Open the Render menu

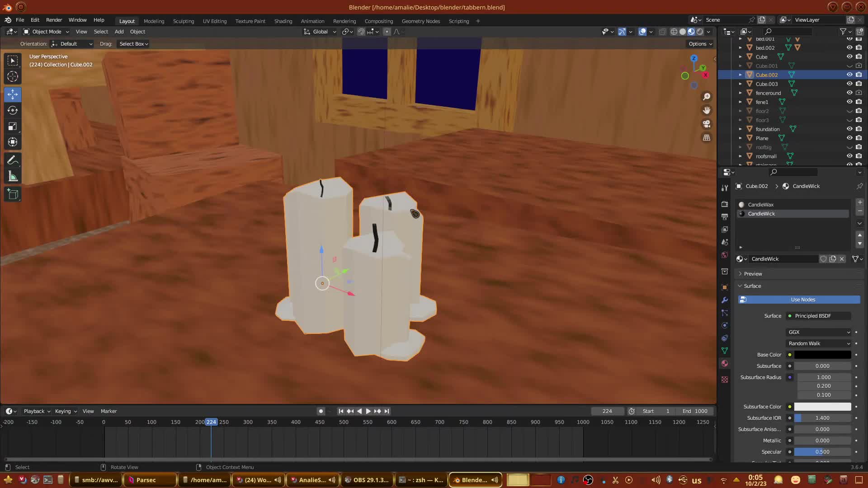tap(54, 20)
